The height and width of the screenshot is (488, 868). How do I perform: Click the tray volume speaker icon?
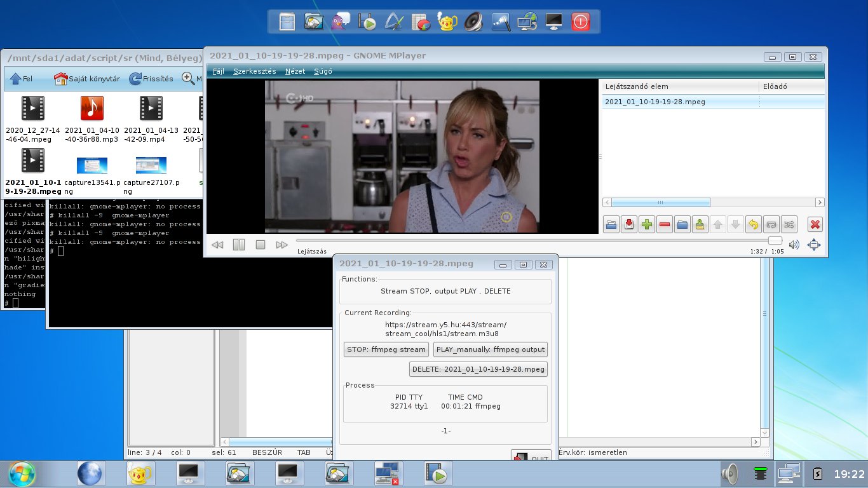coord(729,473)
